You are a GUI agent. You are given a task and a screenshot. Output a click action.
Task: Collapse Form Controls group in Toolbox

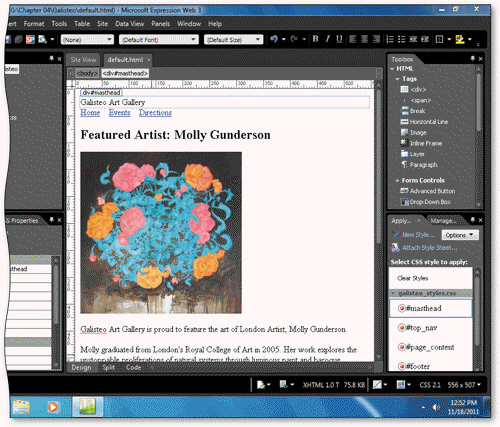[x=397, y=180]
